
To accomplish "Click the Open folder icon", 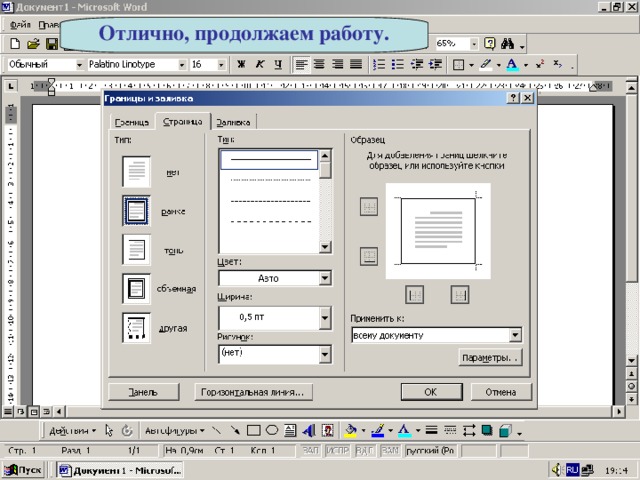I will point(33,44).
